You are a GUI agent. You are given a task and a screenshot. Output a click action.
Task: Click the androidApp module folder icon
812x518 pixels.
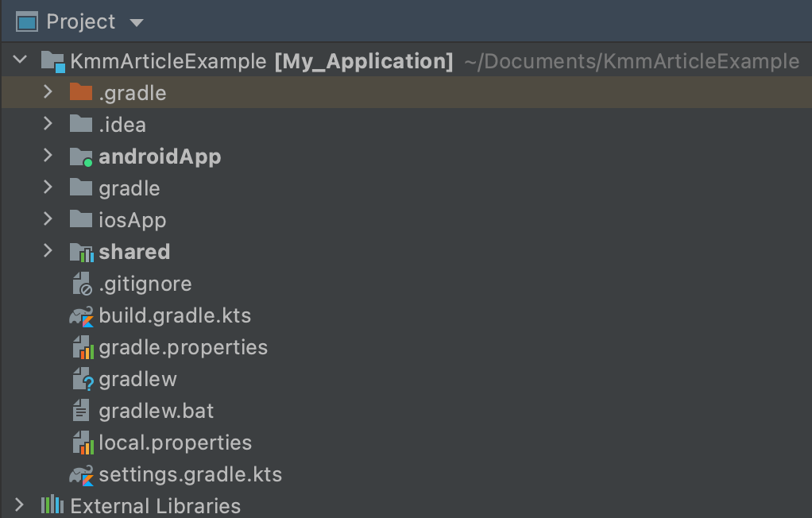click(x=81, y=157)
